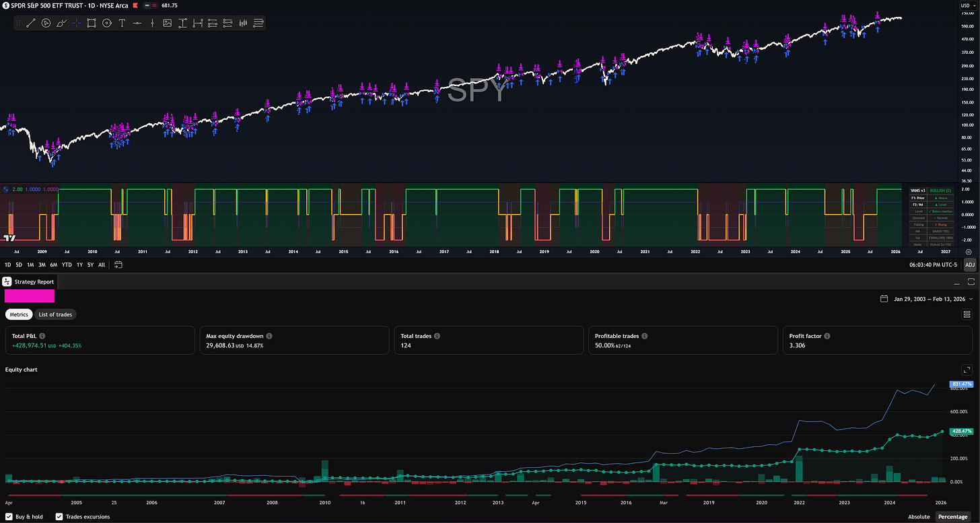The image size is (980, 523).
Task: Click the 3.306 profit factor value
Action: point(797,345)
